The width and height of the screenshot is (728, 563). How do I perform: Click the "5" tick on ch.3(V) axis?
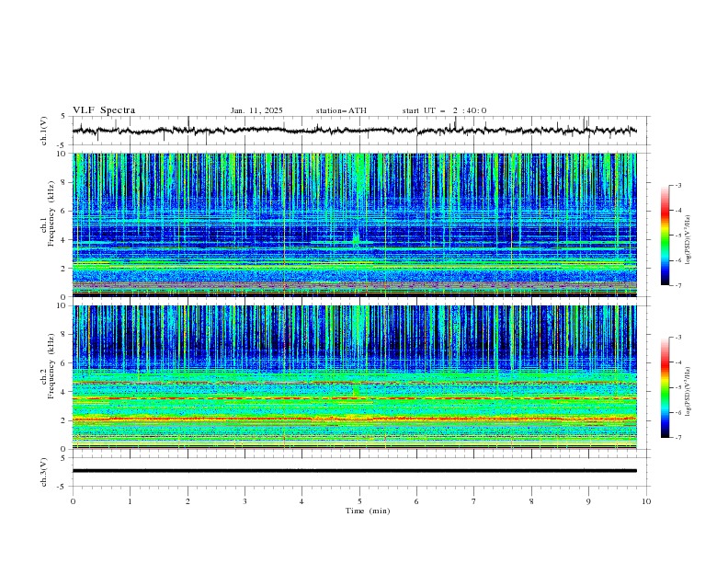pyautogui.click(x=63, y=458)
